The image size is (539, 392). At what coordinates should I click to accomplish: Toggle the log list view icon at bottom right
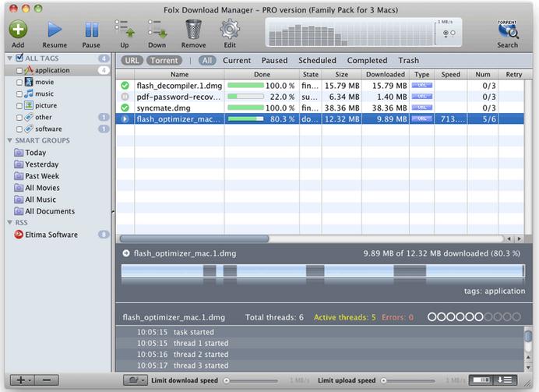tap(505, 380)
